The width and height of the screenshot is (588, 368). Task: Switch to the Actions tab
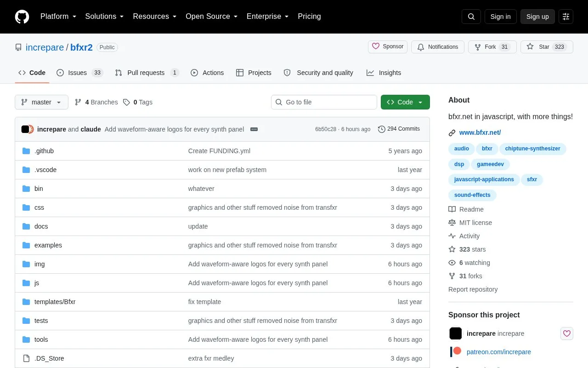[207, 73]
